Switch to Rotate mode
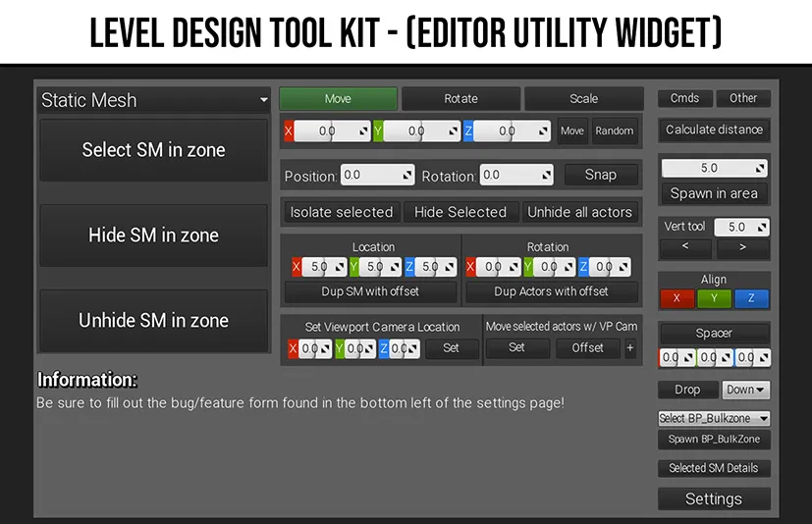812x524 pixels. click(x=460, y=99)
